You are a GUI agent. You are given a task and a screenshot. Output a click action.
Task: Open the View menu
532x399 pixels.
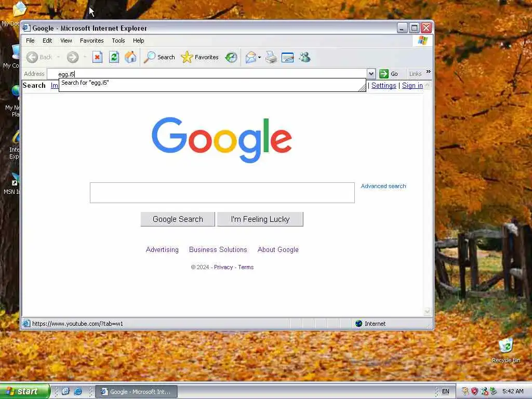click(x=66, y=41)
